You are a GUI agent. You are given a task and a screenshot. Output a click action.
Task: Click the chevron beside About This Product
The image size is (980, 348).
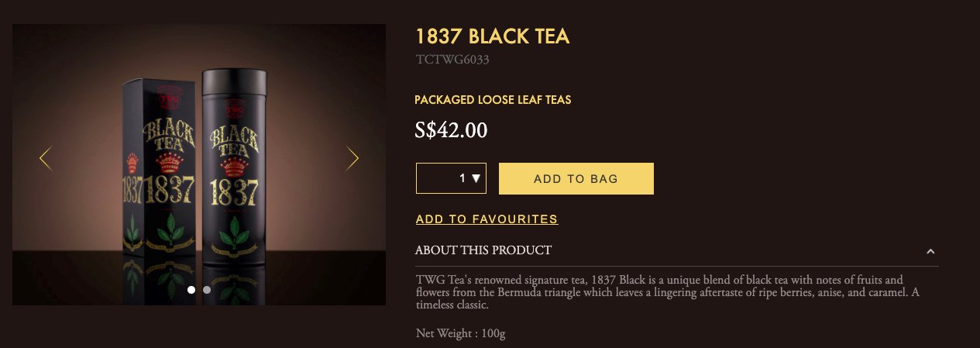(930, 251)
